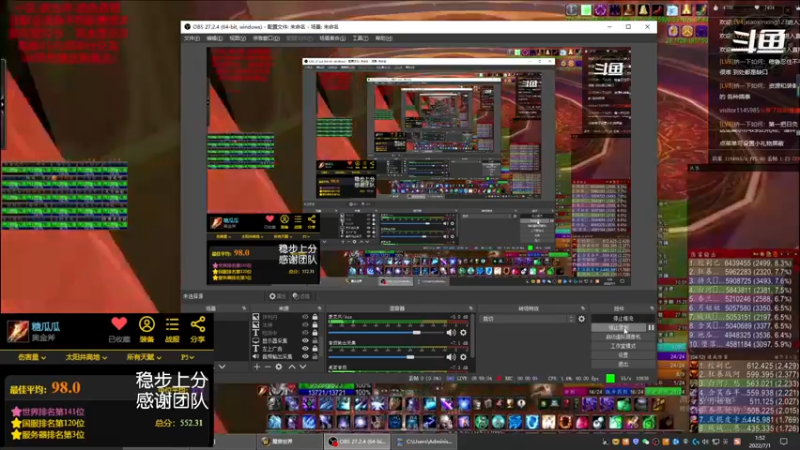
Task: Mute the microphone Aux channel speaker icon
Action: coord(451,333)
